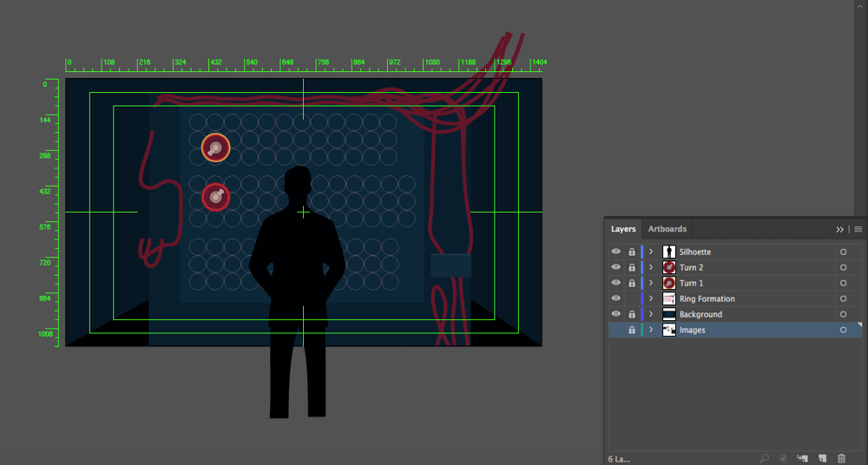
Task: Click the black man silhouette on canvas
Action: 298,291
